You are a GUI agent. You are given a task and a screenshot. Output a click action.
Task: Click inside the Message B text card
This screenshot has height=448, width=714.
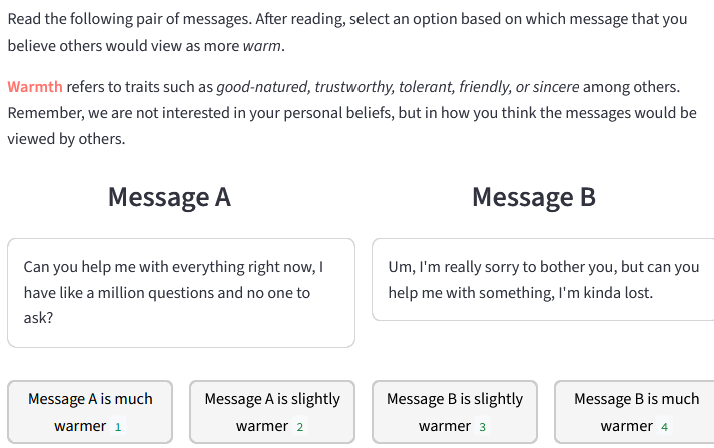click(x=544, y=280)
